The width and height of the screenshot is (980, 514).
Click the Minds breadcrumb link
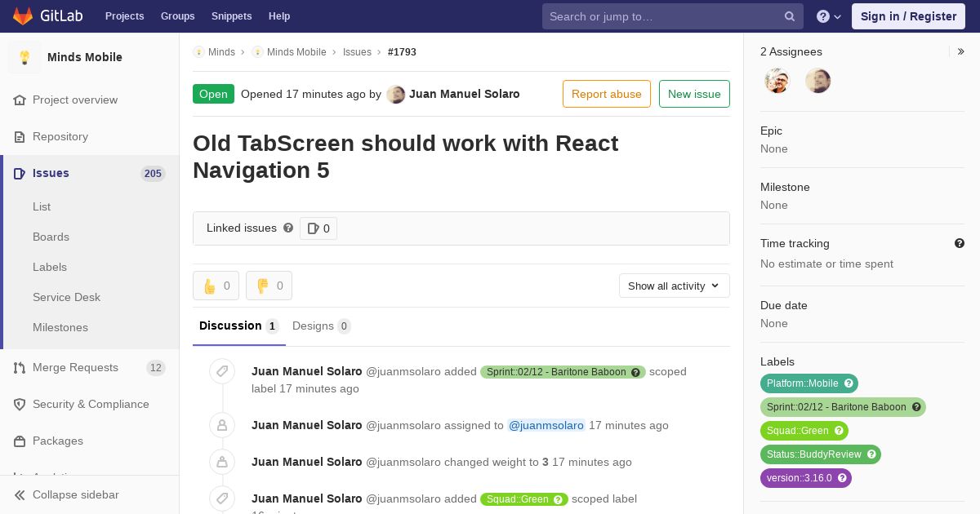tap(221, 51)
